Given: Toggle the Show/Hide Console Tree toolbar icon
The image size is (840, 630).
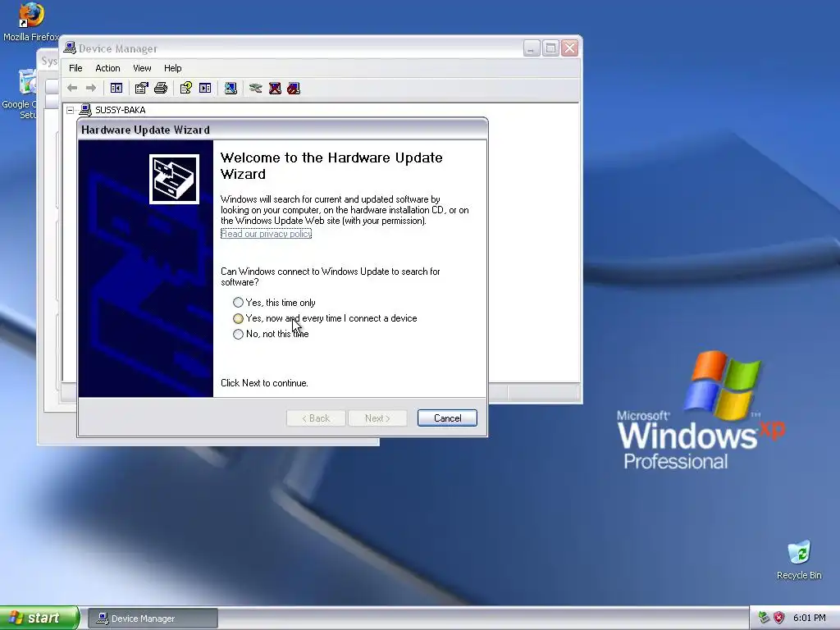Looking at the screenshot, I should coord(116,88).
